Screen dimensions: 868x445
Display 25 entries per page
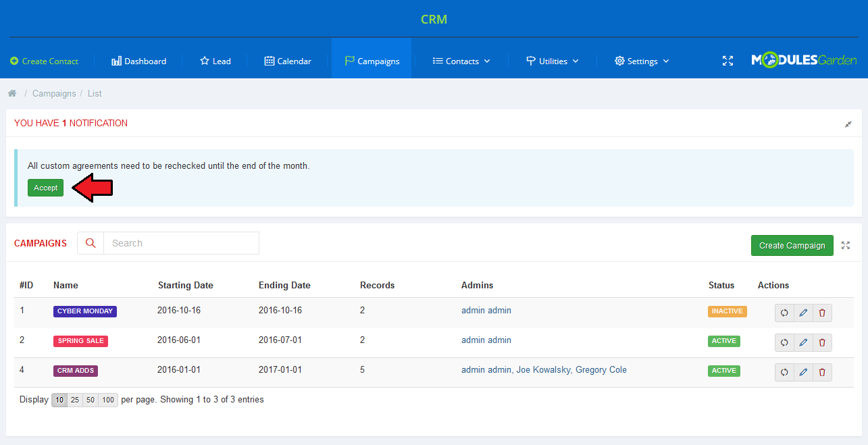point(75,400)
